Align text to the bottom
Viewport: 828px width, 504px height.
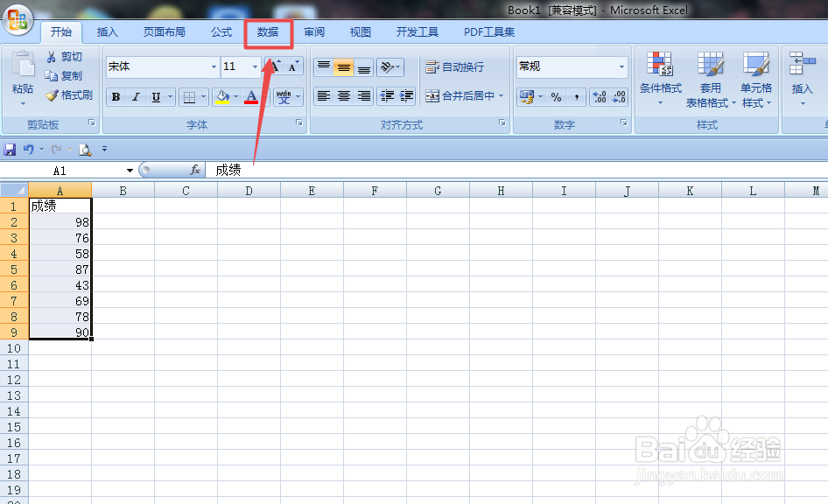point(363,67)
